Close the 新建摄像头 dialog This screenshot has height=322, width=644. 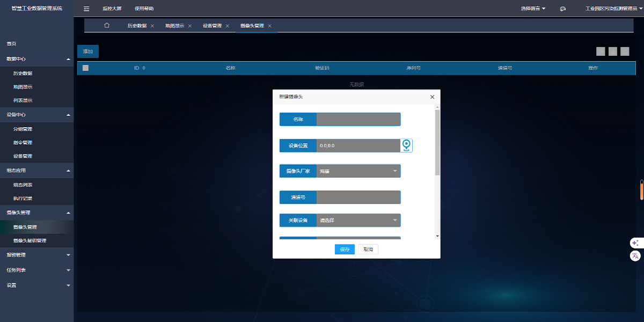click(x=432, y=97)
